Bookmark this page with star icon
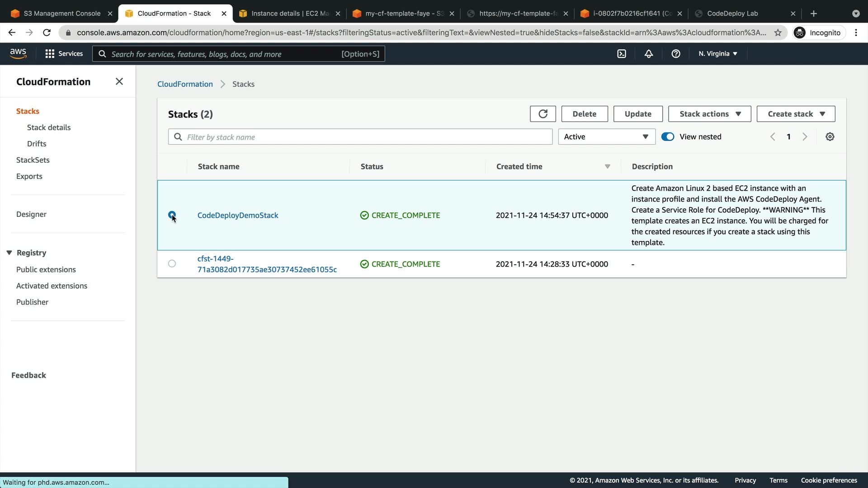This screenshot has width=868, height=488. pyautogui.click(x=778, y=33)
